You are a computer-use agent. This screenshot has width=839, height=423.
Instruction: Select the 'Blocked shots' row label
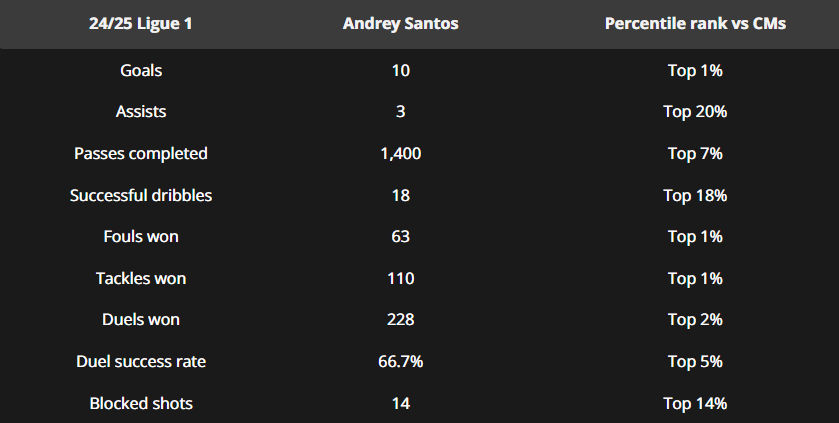tap(140, 404)
